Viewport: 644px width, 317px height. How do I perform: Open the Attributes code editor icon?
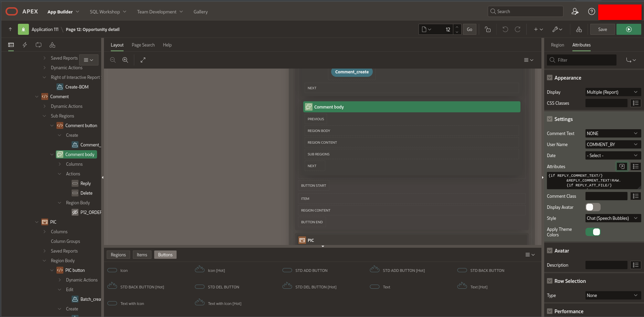point(622,166)
